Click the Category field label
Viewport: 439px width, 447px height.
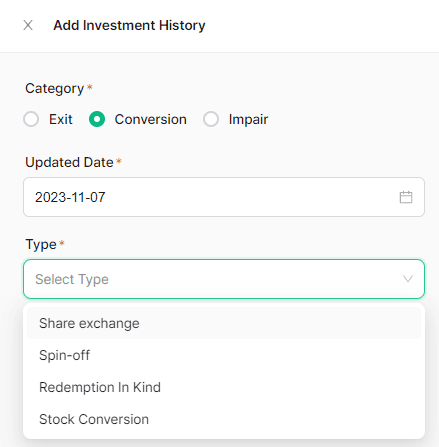pyautogui.click(x=55, y=89)
